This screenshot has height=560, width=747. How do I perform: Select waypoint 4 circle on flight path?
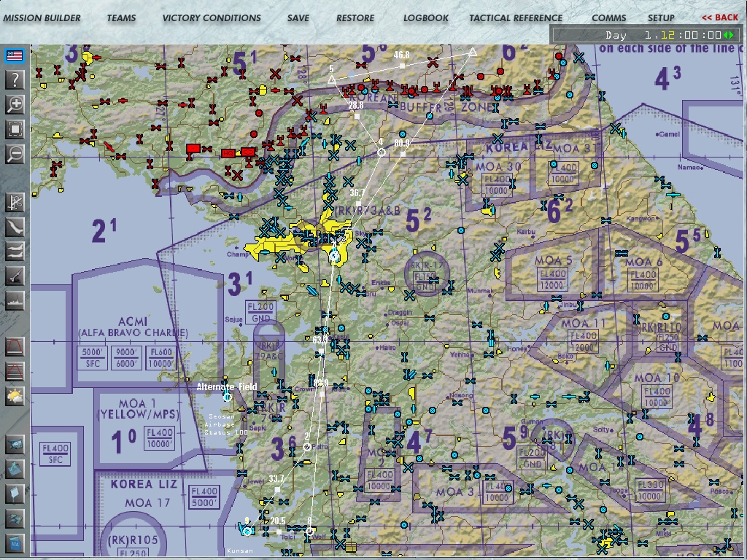(381, 152)
